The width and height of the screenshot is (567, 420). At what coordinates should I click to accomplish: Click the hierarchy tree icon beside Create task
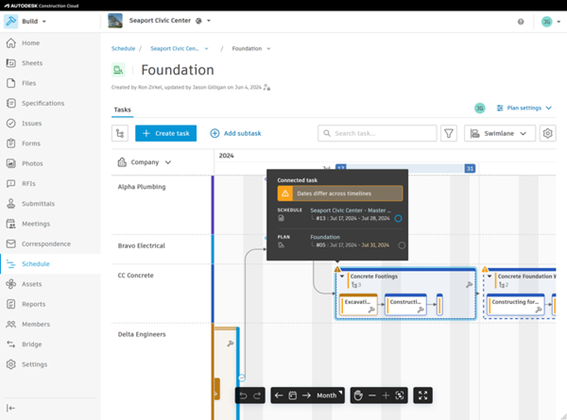click(120, 133)
